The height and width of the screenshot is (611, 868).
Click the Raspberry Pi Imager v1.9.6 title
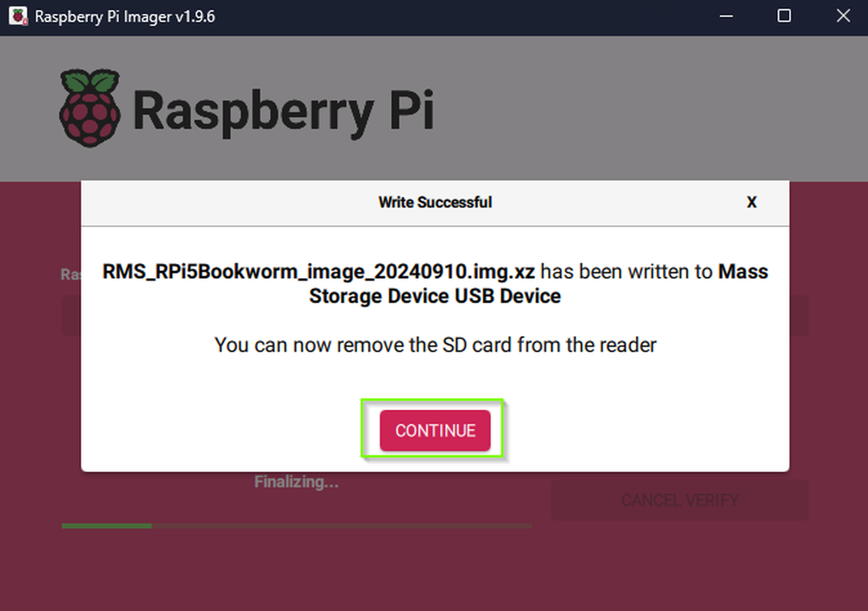click(x=124, y=17)
